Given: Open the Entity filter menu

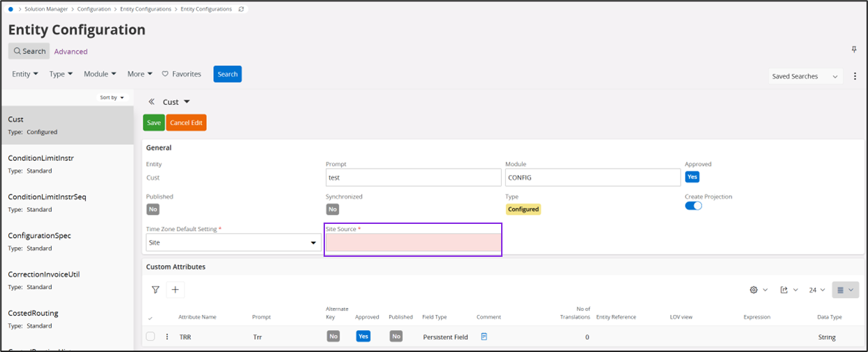Looking at the screenshot, I should [25, 74].
